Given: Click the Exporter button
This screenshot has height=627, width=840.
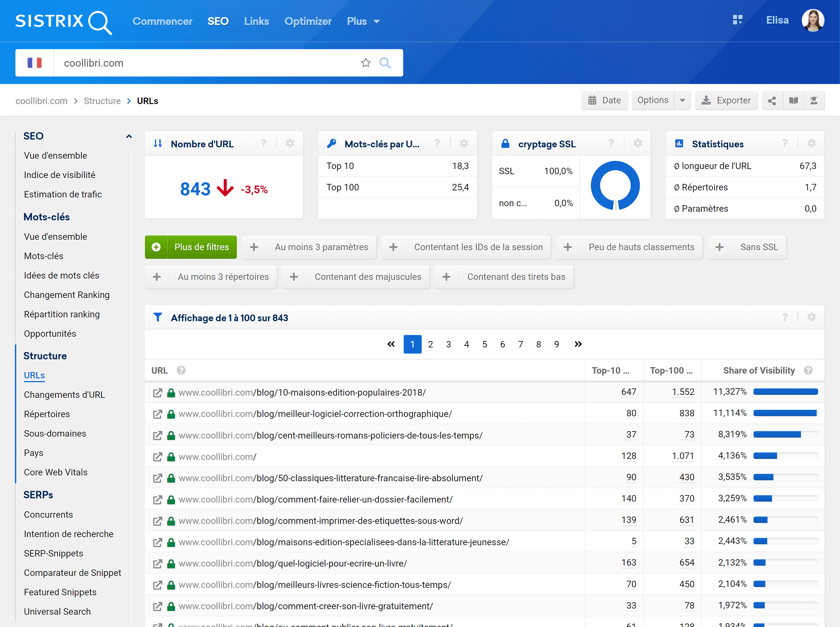Looking at the screenshot, I should click(726, 101).
